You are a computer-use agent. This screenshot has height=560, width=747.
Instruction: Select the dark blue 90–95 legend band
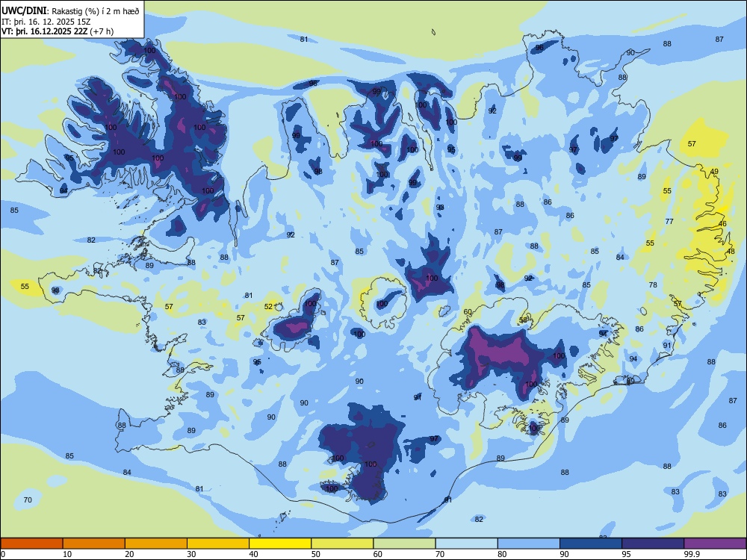(x=591, y=544)
